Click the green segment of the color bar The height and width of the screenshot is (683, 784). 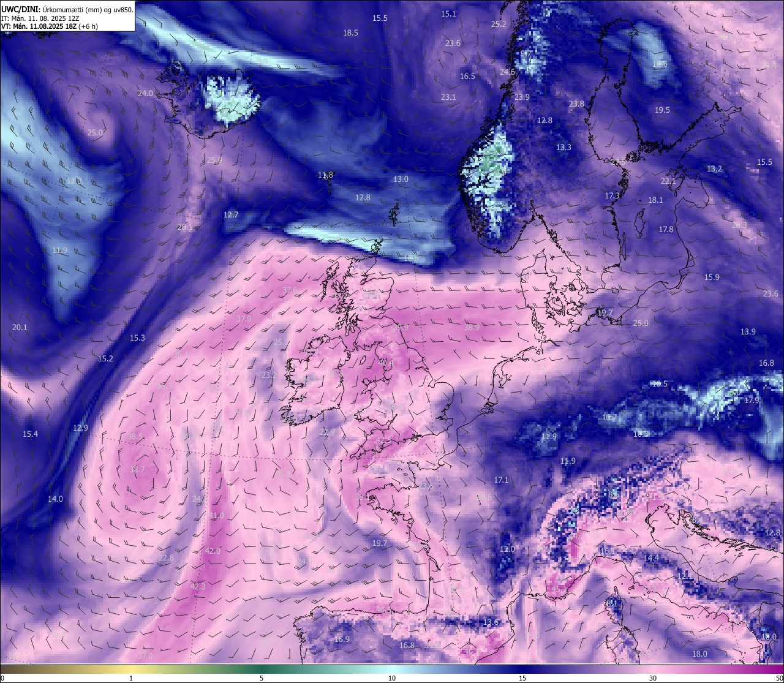point(262,669)
